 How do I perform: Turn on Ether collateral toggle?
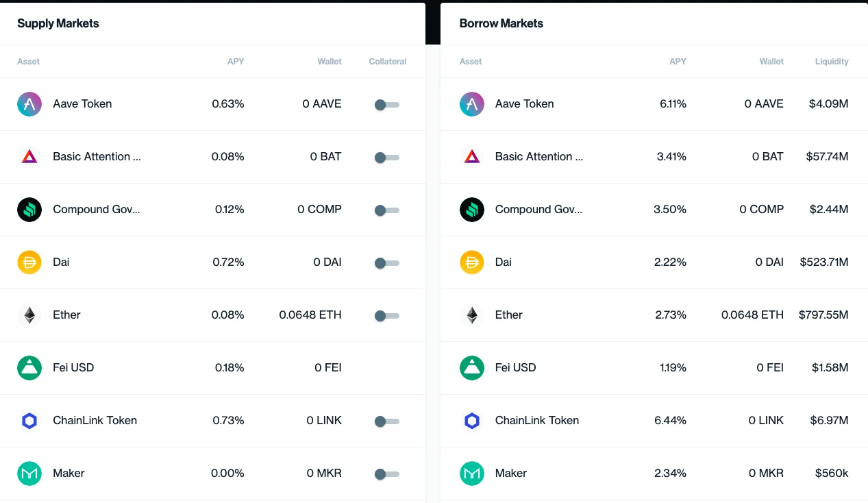click(386, 316)
